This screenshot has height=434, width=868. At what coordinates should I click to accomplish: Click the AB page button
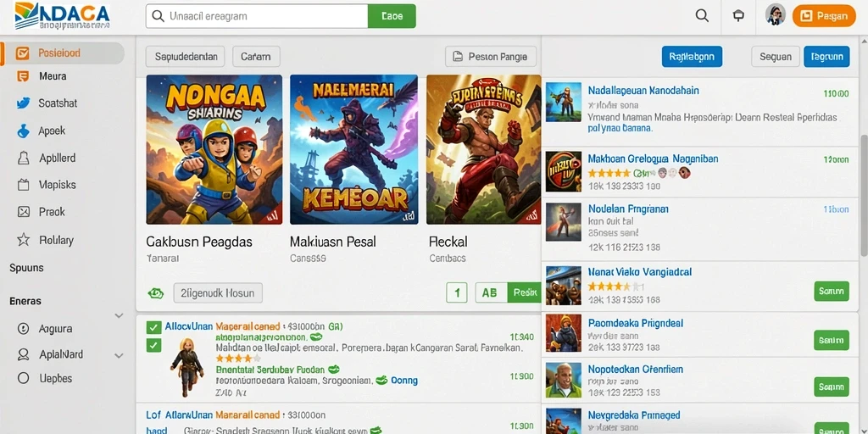(x=489, y=292)
